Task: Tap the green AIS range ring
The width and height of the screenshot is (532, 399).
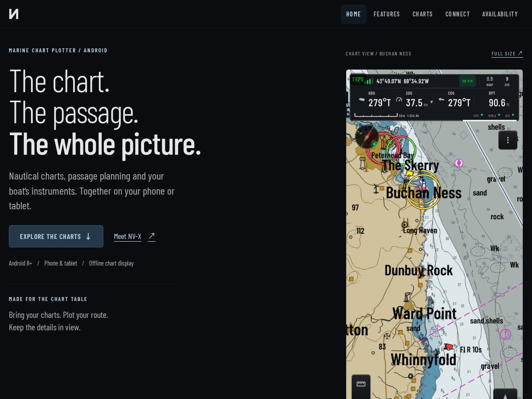Action: click(401, 151)
